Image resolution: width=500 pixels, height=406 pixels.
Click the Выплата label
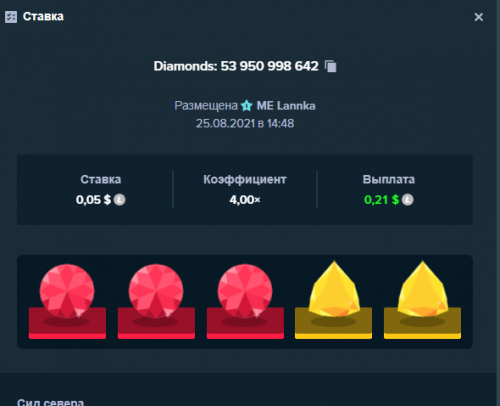pyautogui.click(x=389, y=179)
